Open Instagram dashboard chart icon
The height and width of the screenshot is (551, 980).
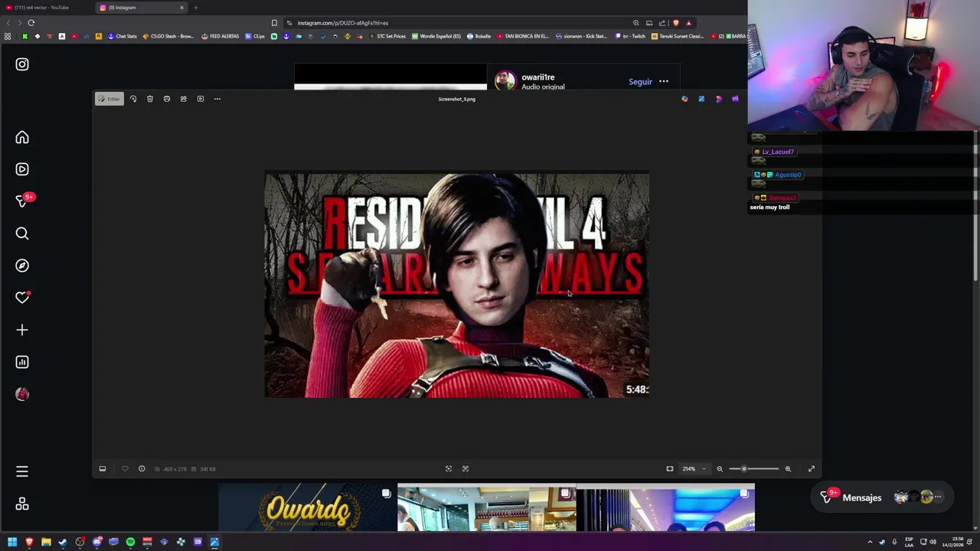[22, 362]
